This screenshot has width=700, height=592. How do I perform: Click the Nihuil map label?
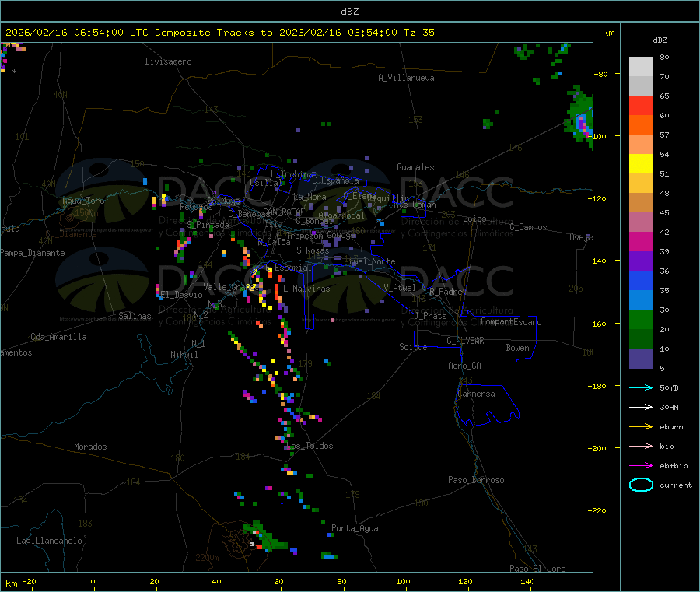[x=184, y=355]
